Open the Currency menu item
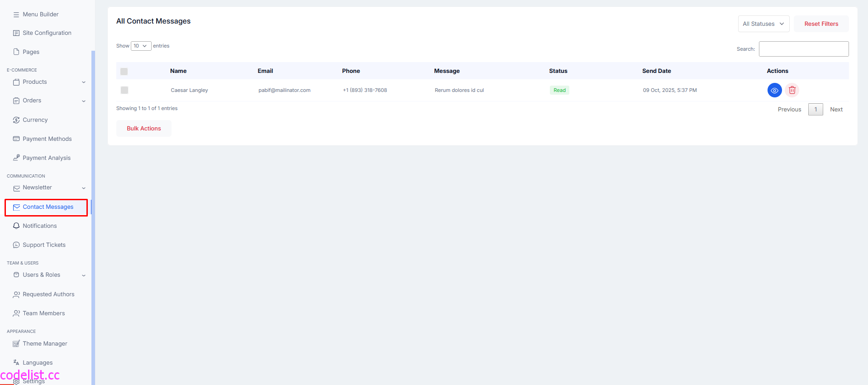This screenshot has height=385, width=868. 35,120
